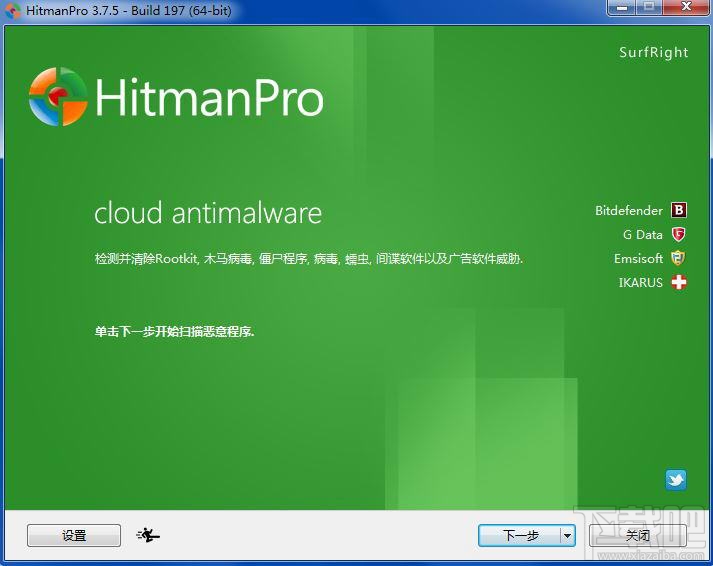Click the Bitdefender B icon
This screenshot has width=713, height=566.
click(678, 210)
